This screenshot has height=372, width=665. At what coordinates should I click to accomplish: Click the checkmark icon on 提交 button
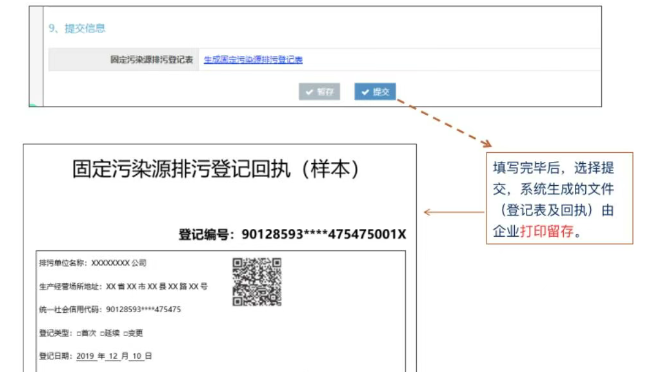point(365,92)
